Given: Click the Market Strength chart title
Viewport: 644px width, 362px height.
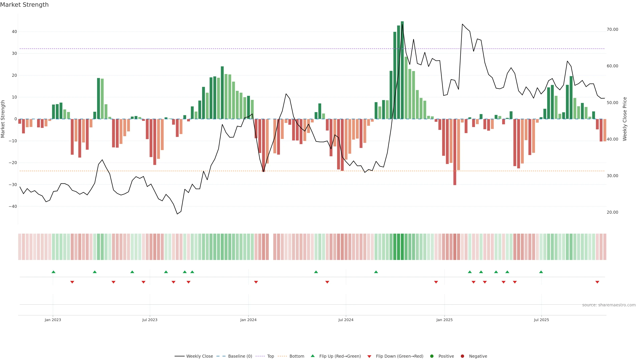Looking at the screenshot, I should (24, 5).
